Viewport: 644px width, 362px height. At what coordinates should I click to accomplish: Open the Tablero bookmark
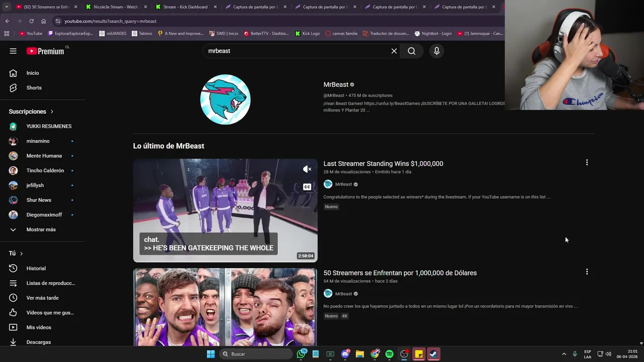click(x=142, y=34)
